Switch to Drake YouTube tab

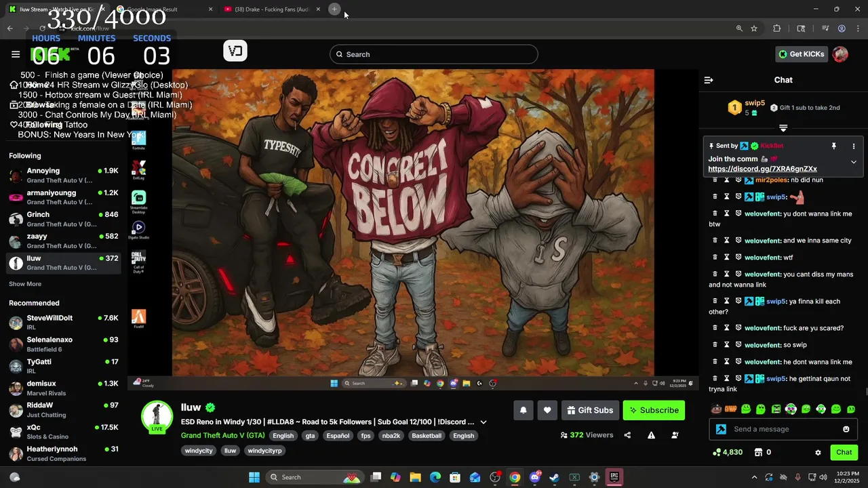[x=271, y=9]
